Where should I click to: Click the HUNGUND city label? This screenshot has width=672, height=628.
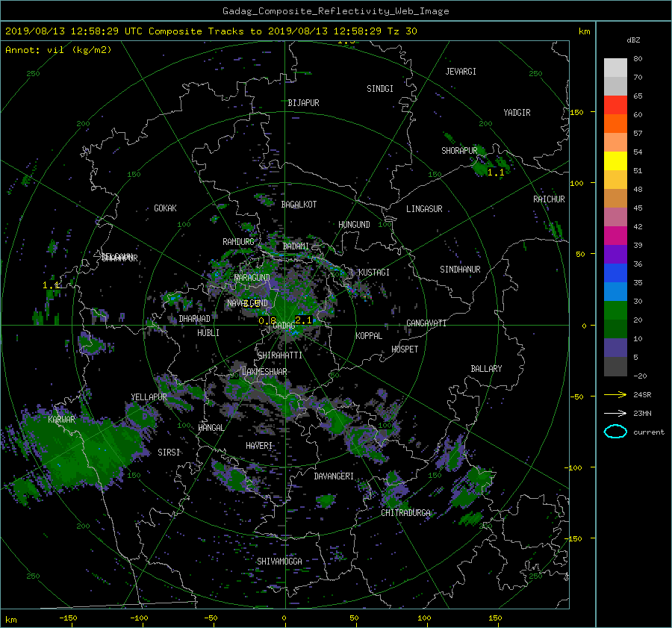click(x=354, y=225)
